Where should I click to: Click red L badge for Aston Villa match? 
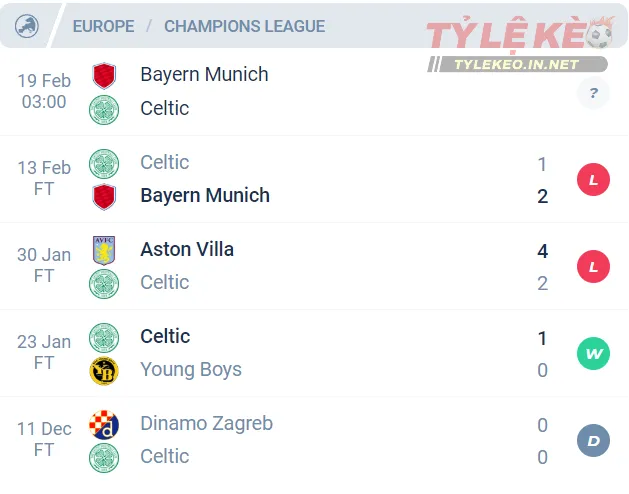coord(593,267)
